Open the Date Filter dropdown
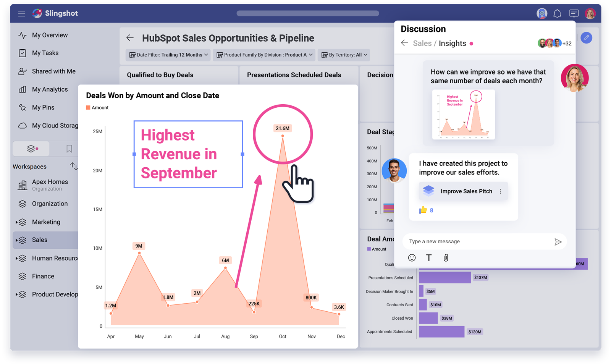Image resolution: width=611 pixels, height=364 pixels. point(168,55)
